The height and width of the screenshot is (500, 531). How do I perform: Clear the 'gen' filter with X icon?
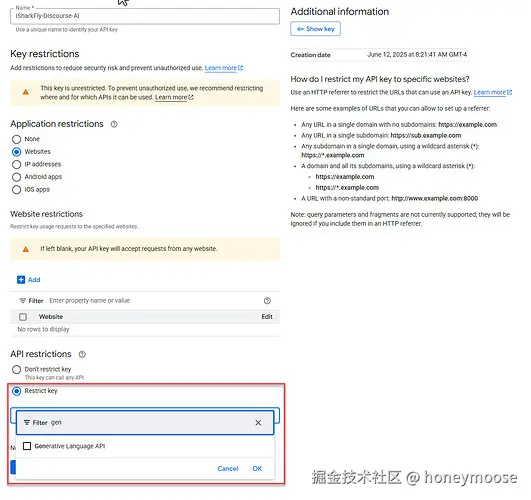pos(258,423)
